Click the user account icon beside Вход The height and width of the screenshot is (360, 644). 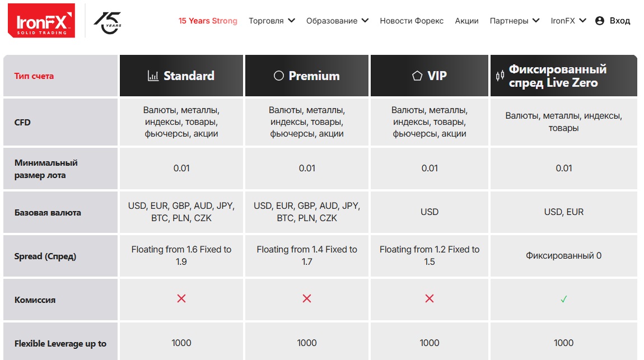click(x=600, y=21)
